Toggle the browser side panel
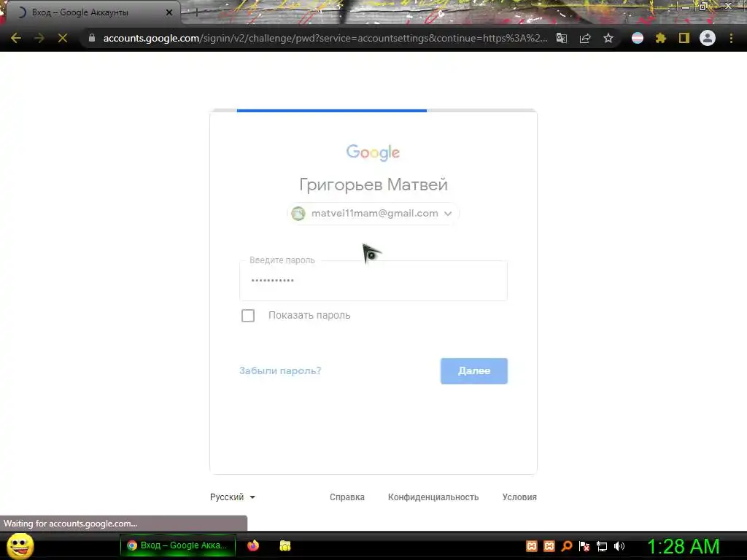Image resolution: width=747 pixels, height=560 pixels. click(x=684, y=38)
